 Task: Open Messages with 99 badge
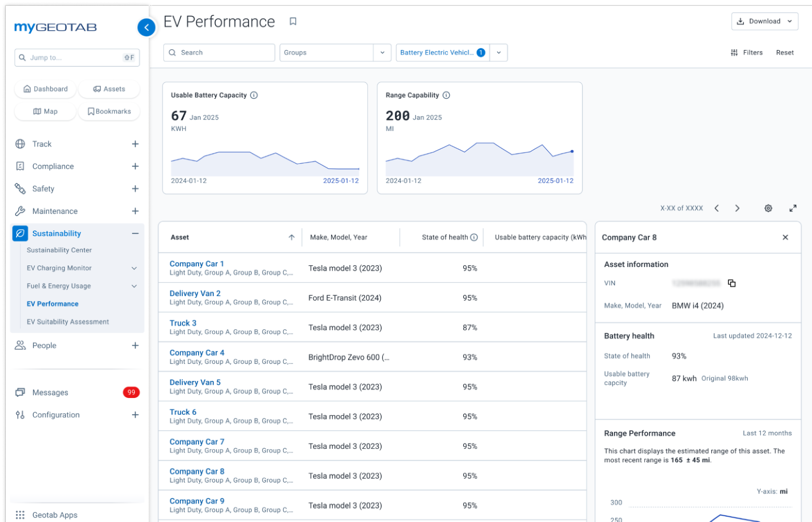(x=77, y=392)
